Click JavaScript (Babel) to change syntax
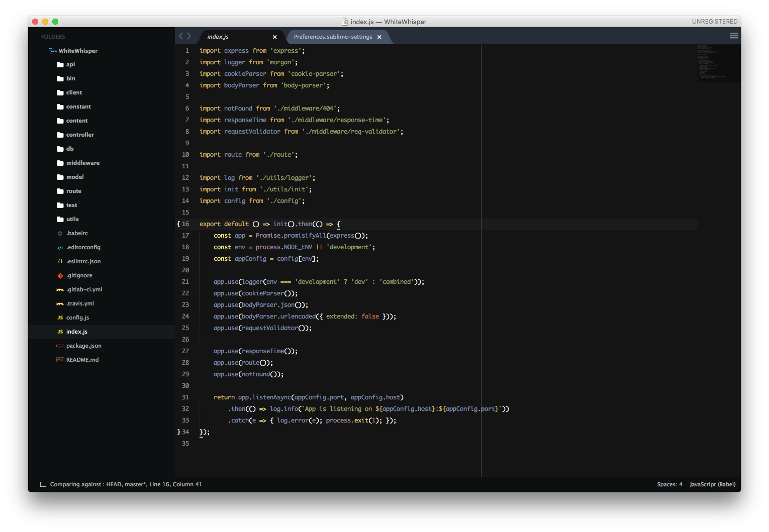The height and width of the screenshot is (532, 769). pos(712,484)
